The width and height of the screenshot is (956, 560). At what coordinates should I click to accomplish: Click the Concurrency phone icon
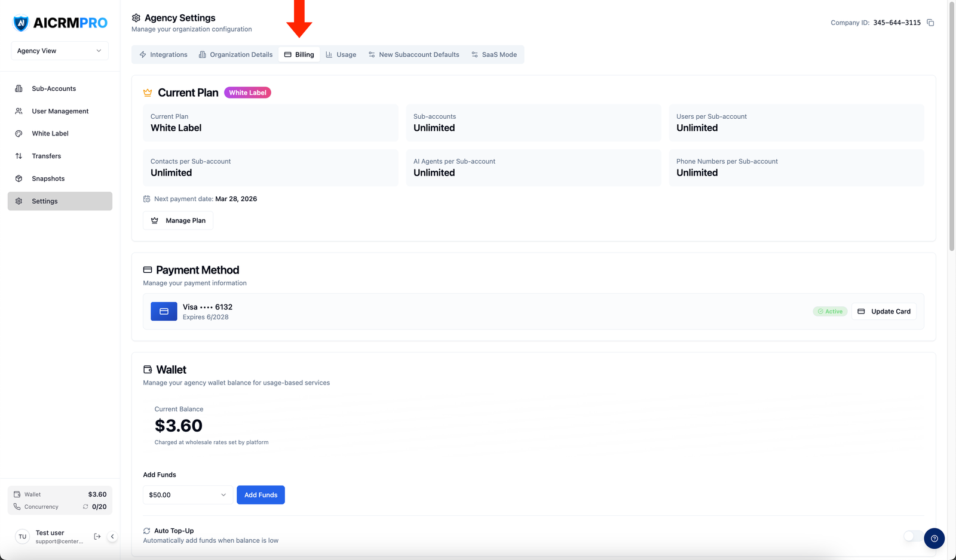[x=17, y=507]
